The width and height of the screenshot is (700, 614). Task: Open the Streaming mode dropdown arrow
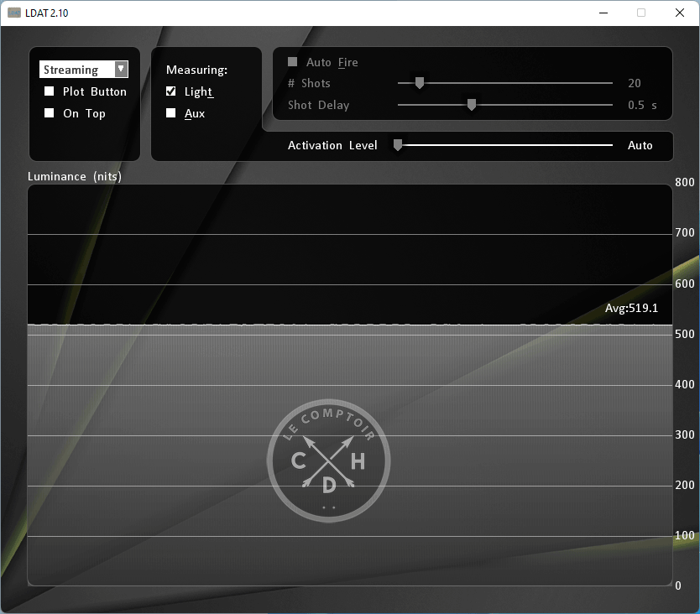(121, 70)
